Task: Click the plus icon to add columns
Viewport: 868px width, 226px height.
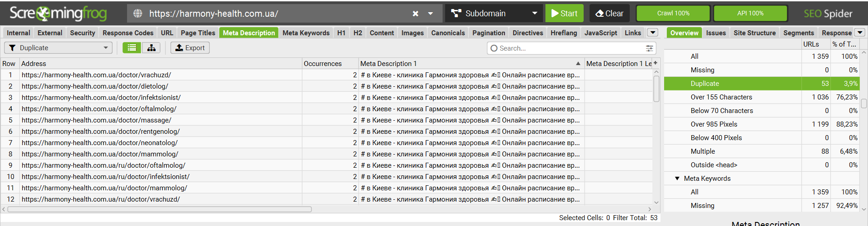Action: [x=655, y=63]
